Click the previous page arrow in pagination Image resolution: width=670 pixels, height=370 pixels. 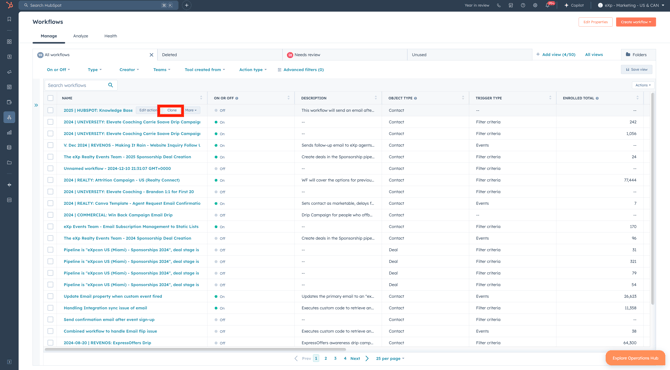[x=296, y=358]
